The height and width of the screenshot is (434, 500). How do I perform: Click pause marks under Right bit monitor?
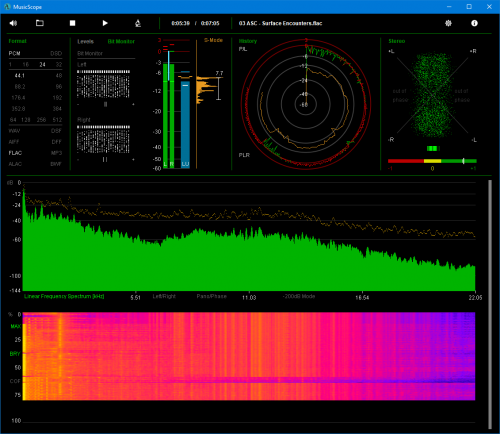click(x=105, y=160)
